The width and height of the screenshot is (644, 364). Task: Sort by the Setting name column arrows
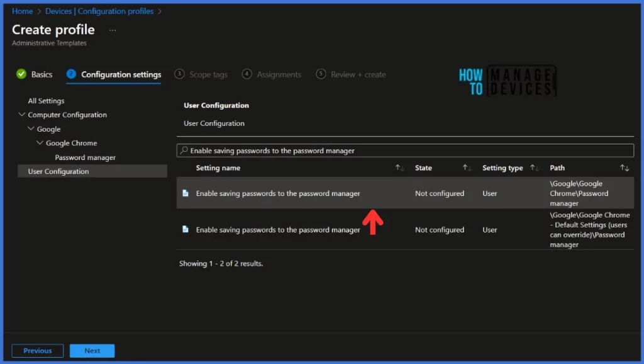(399, 168)
